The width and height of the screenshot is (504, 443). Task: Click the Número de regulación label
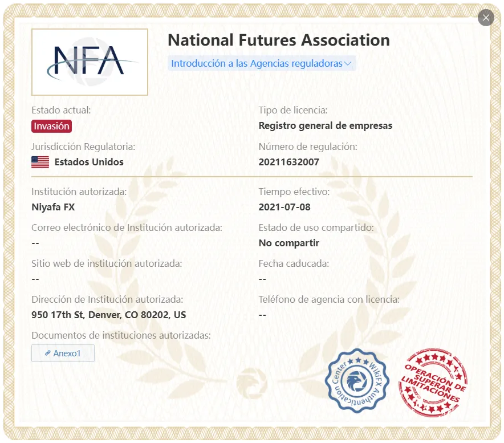308,147
